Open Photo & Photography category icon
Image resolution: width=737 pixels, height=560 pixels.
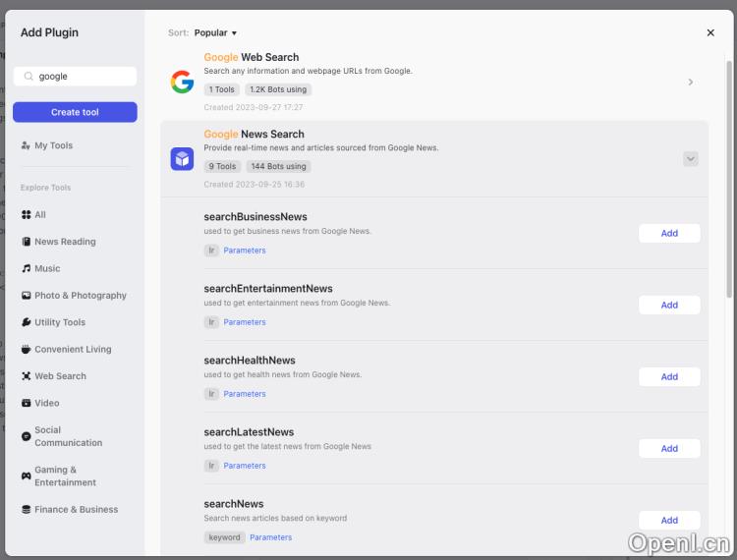click(27, 296)
